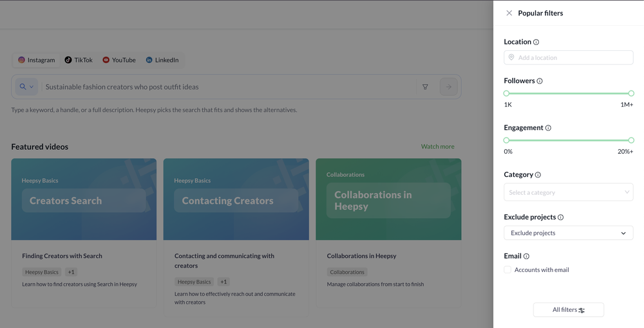Switch to the YouTube tab

119,60
